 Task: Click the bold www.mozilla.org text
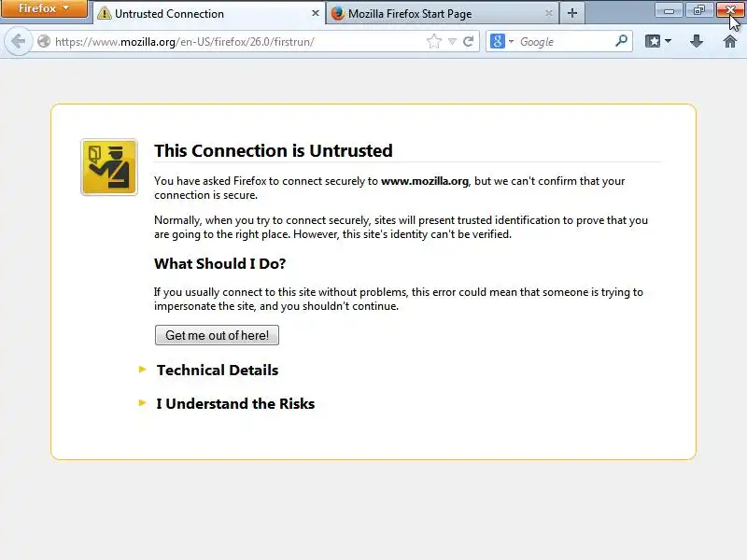tap(425, 181)
